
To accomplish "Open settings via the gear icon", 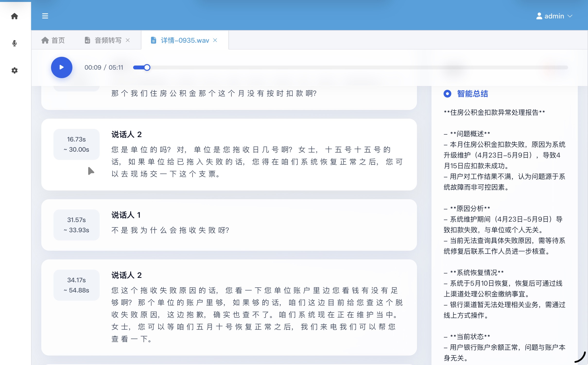I will tap(15, 70).
